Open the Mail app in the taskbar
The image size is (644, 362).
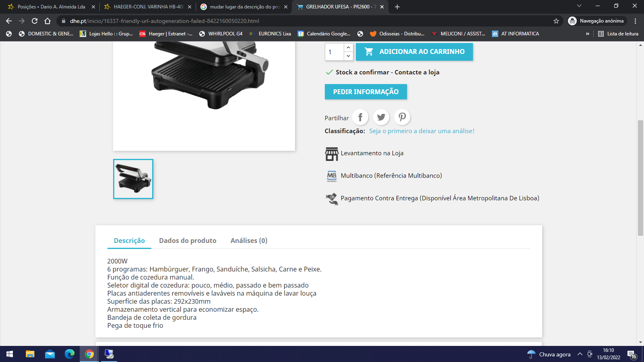pos(50,354)
